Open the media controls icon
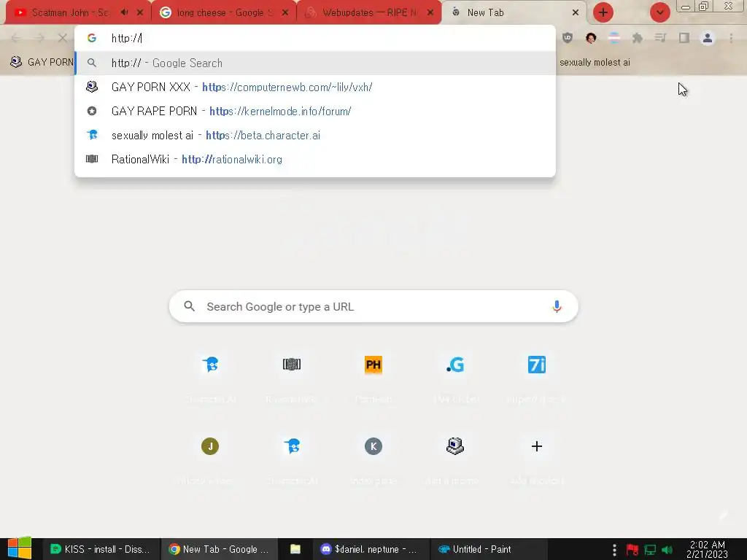Screen dimensions: 747x560 [x=661, y=38]
